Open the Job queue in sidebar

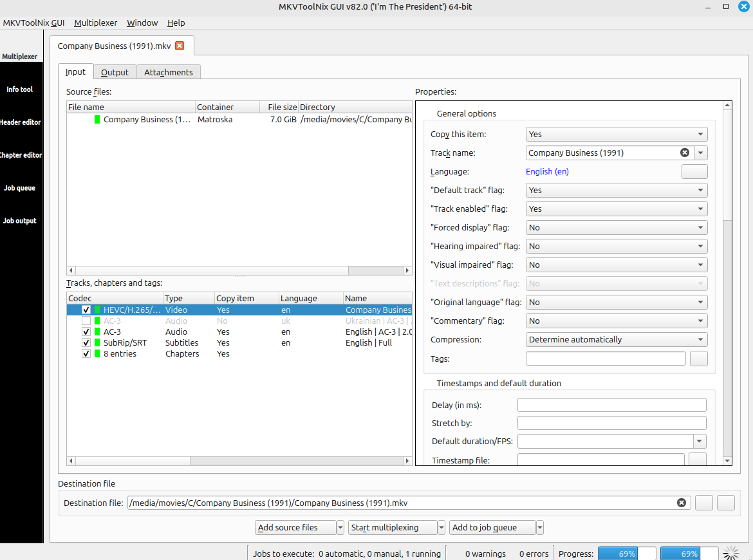[x=20, y=188]
